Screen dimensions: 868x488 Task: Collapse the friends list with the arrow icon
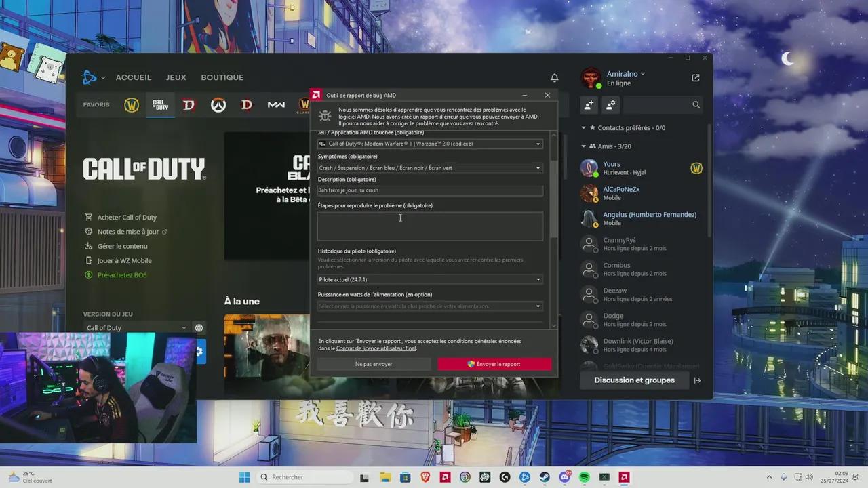[697, 380]
